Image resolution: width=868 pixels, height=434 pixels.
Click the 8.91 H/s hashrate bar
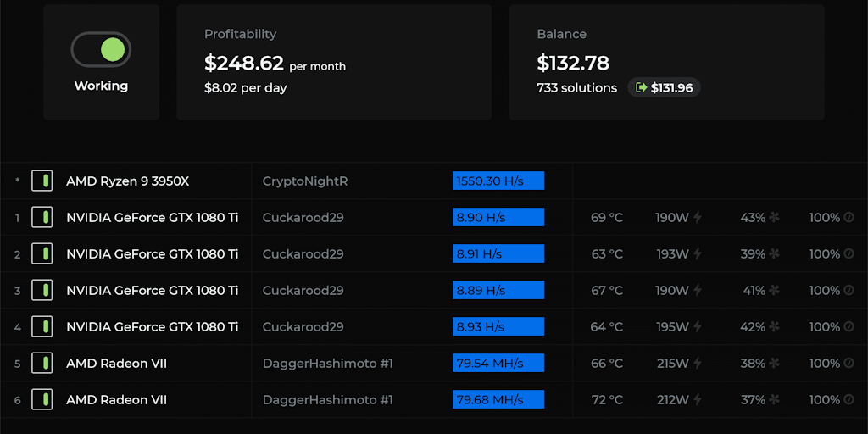(498, 253)
